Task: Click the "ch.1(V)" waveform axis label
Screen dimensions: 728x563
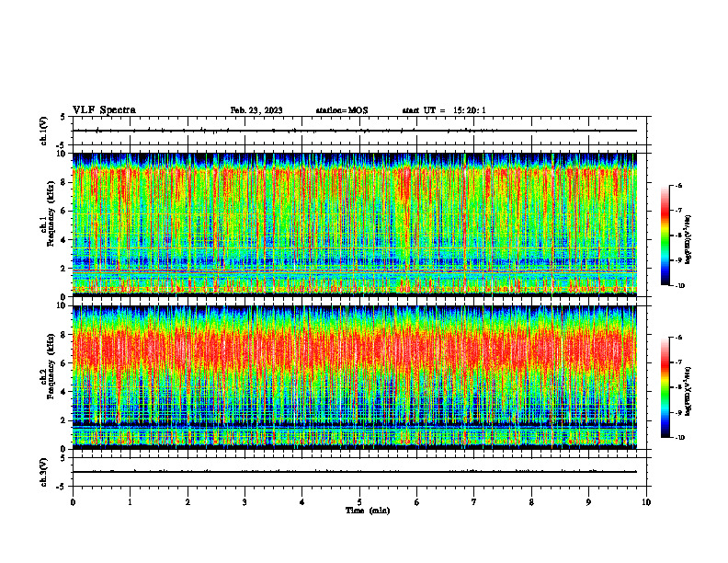Action: (43, 131)
